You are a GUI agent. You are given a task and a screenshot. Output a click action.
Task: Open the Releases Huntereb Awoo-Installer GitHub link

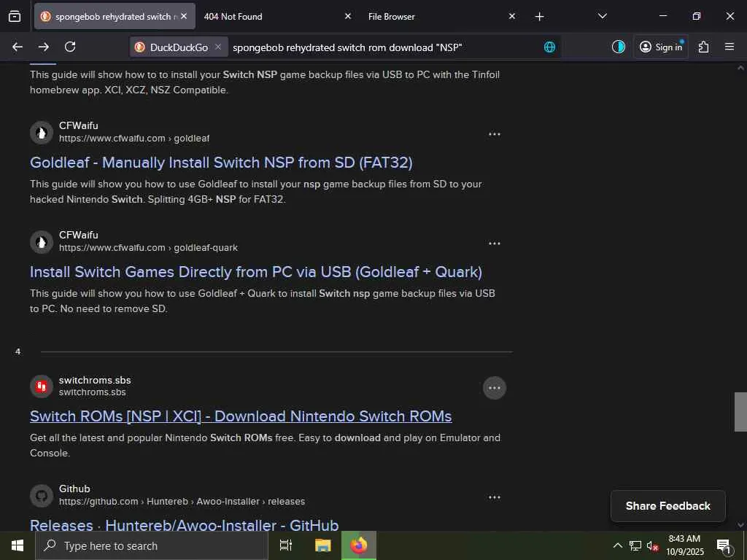[185, 525]
